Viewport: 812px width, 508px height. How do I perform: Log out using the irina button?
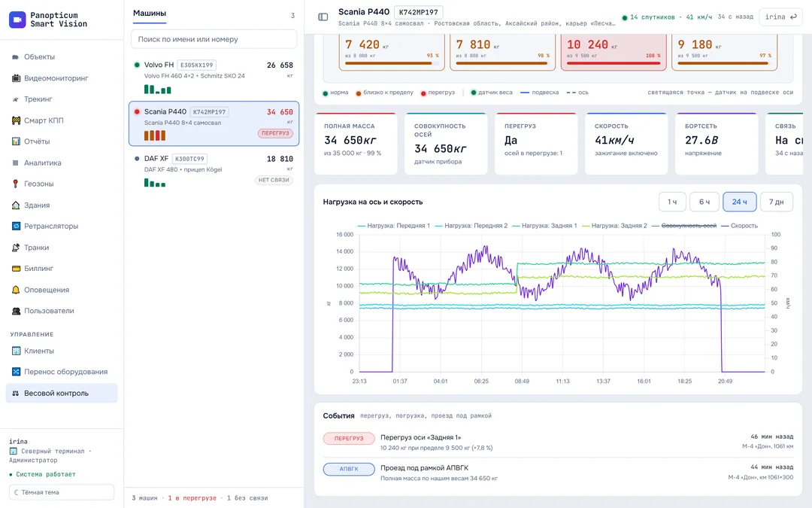click(x=780, y=17)
